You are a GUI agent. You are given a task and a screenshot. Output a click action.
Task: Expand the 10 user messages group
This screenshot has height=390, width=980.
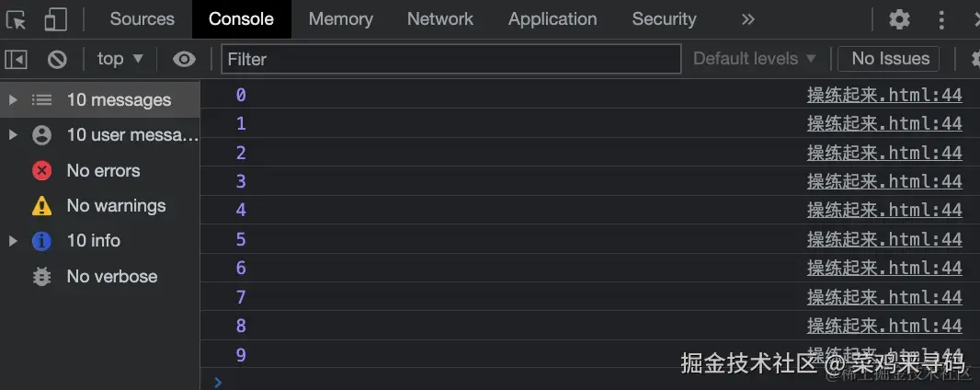coord(13,134)
